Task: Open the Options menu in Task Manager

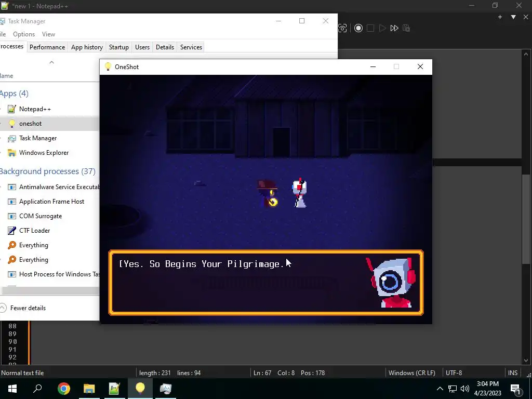Action: (x=24, y=34)
